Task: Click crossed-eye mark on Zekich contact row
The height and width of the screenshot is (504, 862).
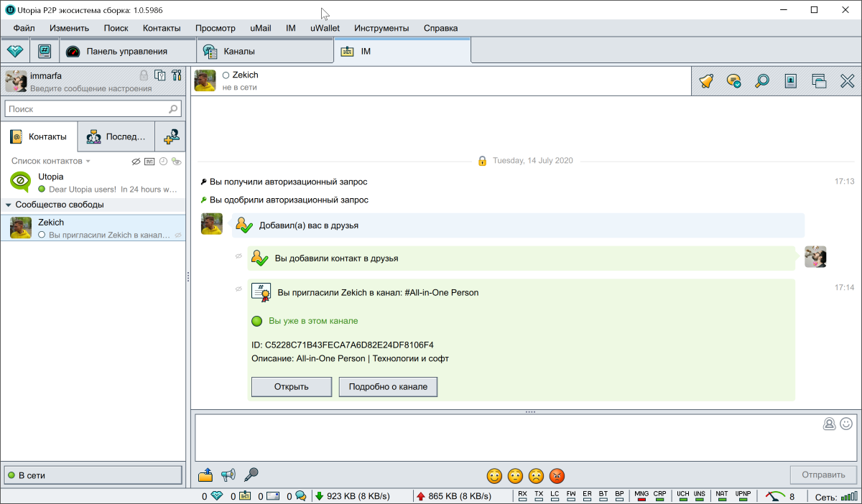Action: tap(177, 235)
